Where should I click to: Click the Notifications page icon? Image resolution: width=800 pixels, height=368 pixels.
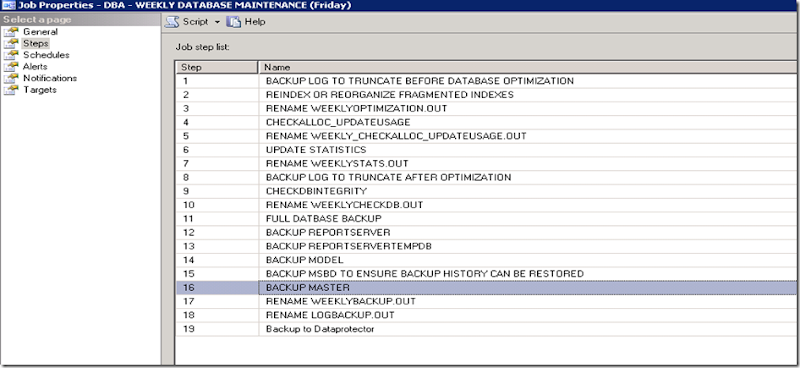coord(11,79)
